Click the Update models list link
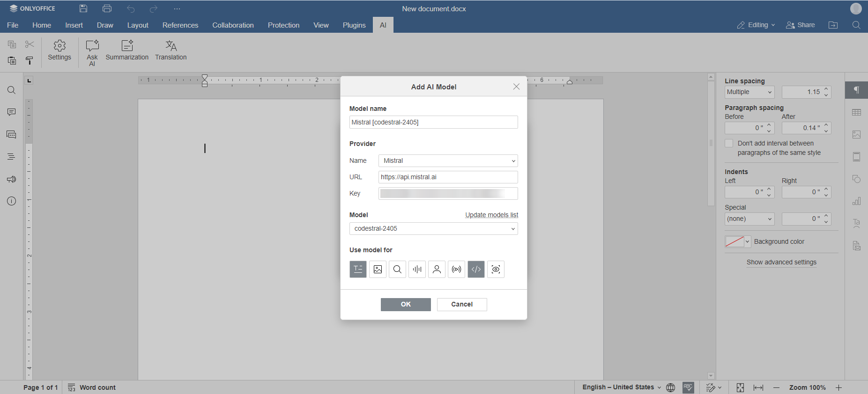 pyautogui.click(x=491, y=215)
